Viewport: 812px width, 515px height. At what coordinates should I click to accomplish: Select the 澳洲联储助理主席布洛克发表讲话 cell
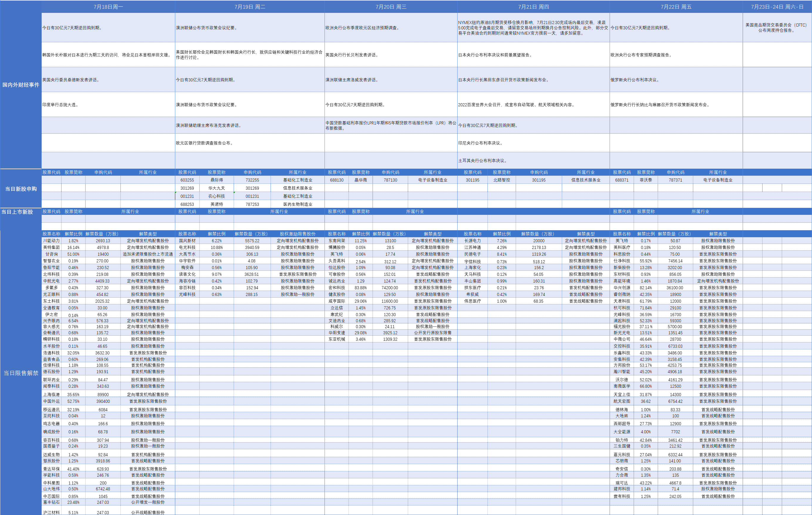click(x=250, y=125)
